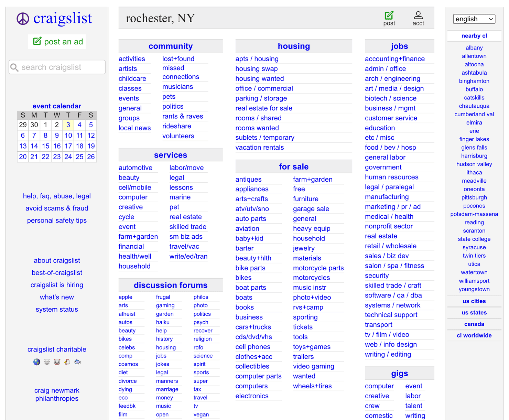Select day 17 in event calendar
This screenshot has height=420, width=509.
click(68, 146)
